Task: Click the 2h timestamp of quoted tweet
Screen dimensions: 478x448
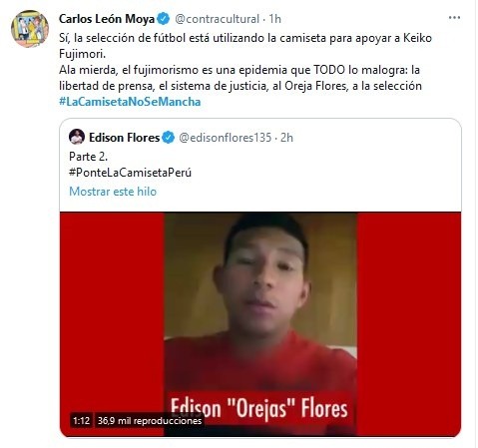Action: coord(286,138)
